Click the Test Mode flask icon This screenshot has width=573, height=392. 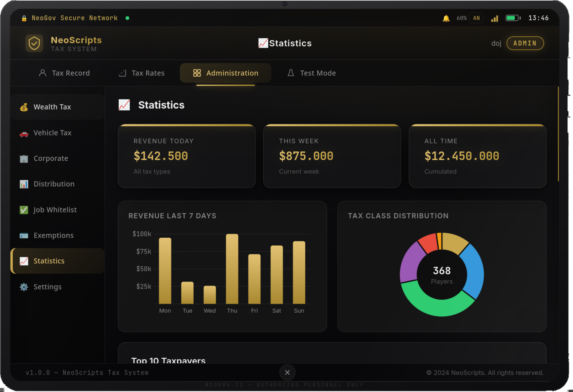click(x=291, y=73)
